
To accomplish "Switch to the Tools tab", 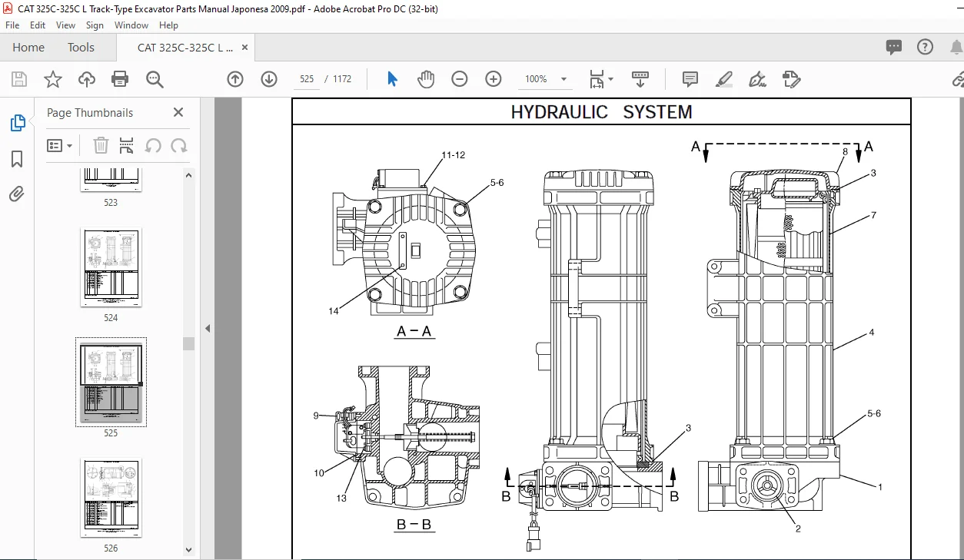I will coord(81,47).
